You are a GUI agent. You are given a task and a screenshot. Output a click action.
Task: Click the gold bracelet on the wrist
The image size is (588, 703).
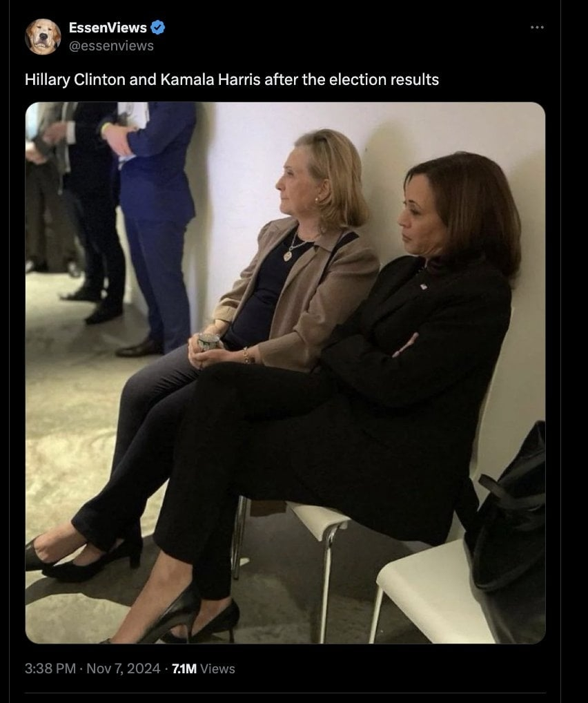(246, 355)
